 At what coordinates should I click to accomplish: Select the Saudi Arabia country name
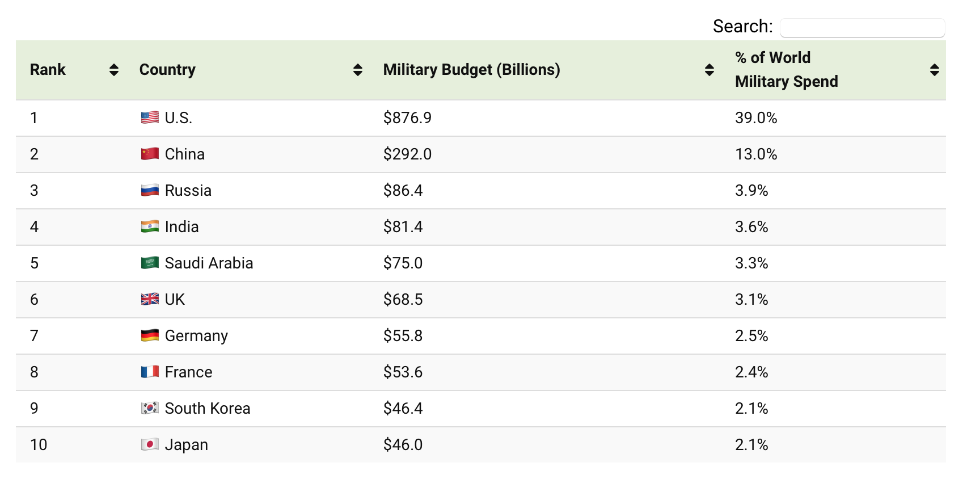[x=209, y=263]
